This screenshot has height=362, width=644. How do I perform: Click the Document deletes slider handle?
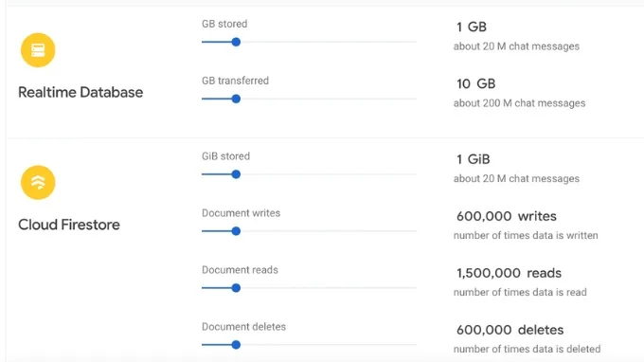236,344
